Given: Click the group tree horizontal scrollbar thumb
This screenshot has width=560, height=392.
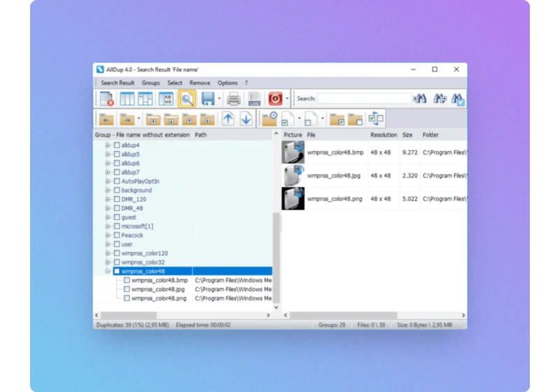Looking at the screenshot, I should [x=129, y=315].
